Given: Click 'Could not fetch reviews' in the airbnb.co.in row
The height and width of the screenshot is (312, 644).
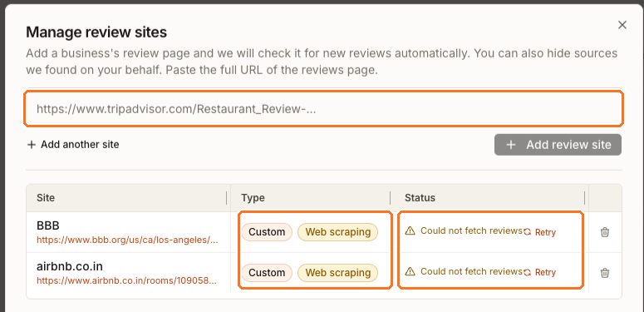Looking at the screenshot, I should pyautogui.click(x=471, y=271).
